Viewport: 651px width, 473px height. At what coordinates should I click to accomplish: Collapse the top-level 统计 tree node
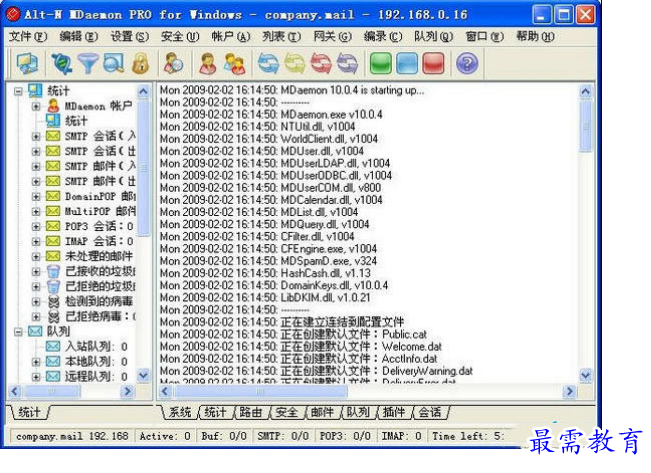pyautogui.click(x=18, y=91)
